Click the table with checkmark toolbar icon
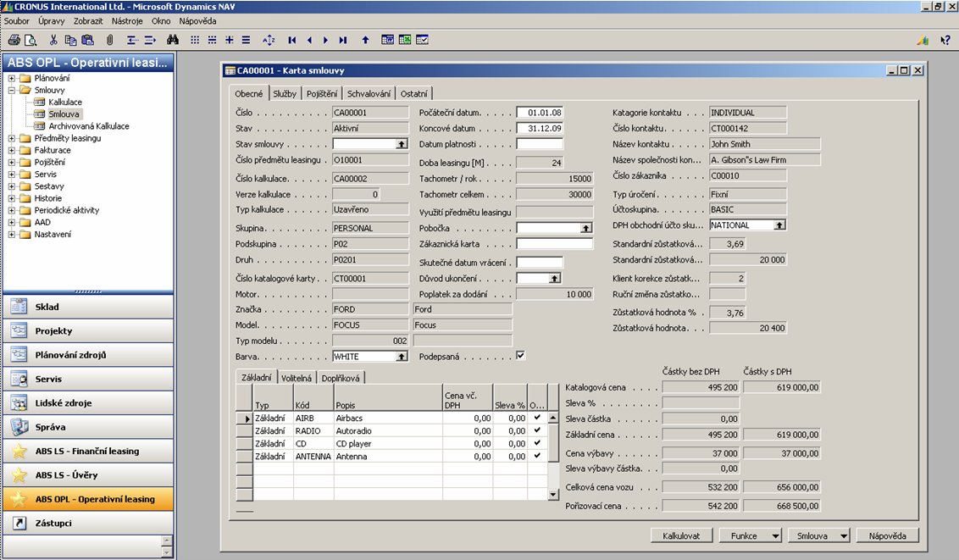 [x=422, y=41]
